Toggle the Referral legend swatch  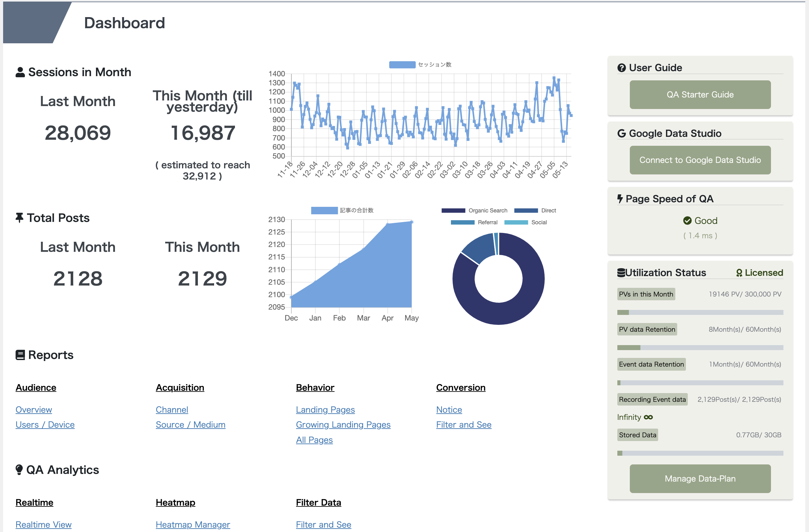[462, 222]
